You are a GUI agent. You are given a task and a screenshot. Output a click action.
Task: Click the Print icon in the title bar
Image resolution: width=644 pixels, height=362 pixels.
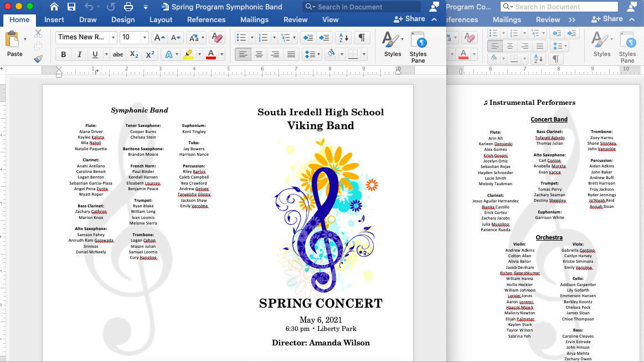click(x=128, y=7)
